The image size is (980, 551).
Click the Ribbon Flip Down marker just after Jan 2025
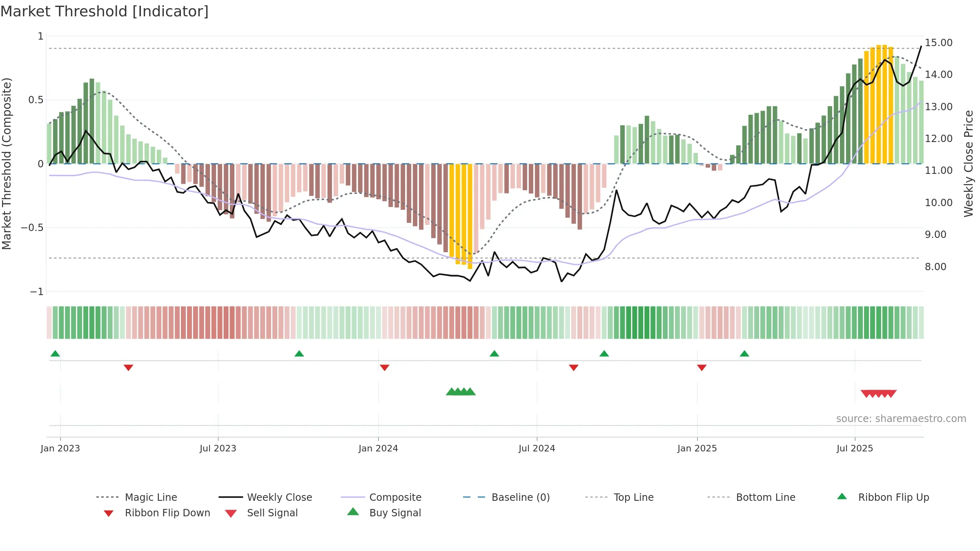click(702, 368)
